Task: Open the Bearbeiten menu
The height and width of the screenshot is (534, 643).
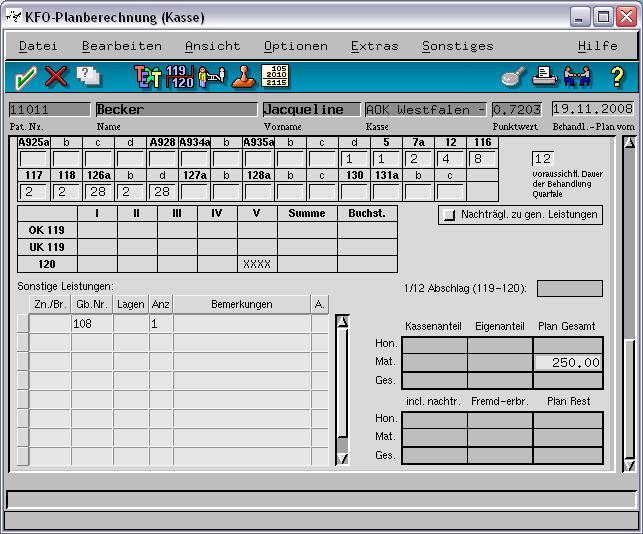Action: tap(122, 46)
